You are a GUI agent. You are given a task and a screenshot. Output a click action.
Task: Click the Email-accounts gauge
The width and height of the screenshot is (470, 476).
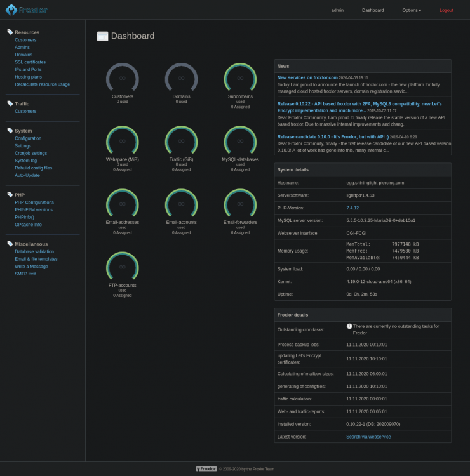[182, 203]
